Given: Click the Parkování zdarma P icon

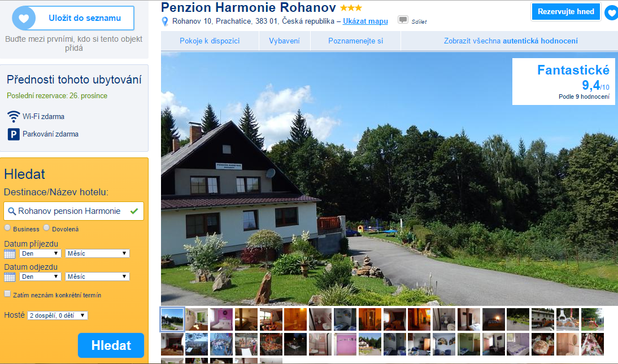Looking at the screenshot, I should [x=14, y=134].
